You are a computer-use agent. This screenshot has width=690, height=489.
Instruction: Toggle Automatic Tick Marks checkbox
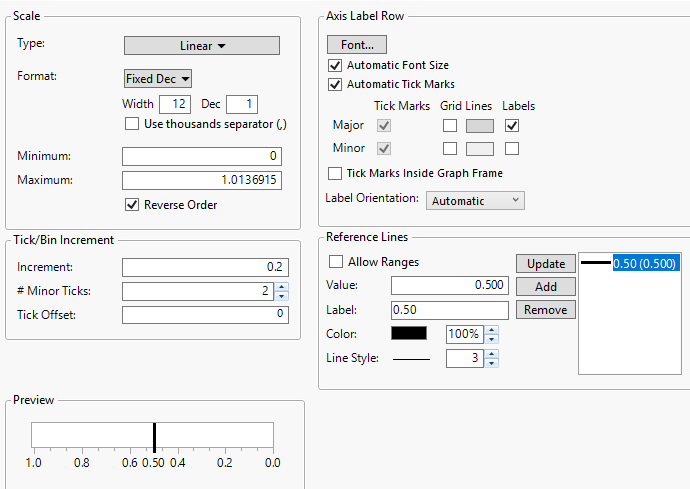coord(336,84)
